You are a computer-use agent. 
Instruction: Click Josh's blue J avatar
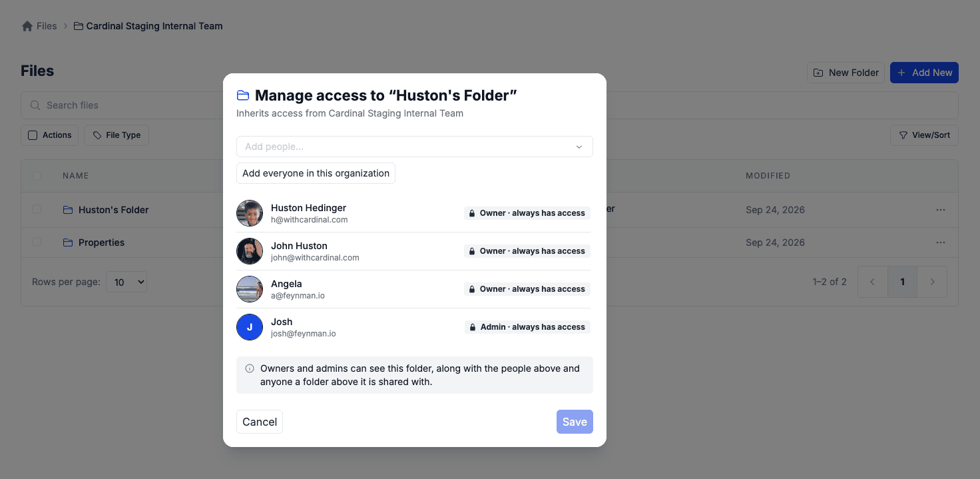(250, 327)
